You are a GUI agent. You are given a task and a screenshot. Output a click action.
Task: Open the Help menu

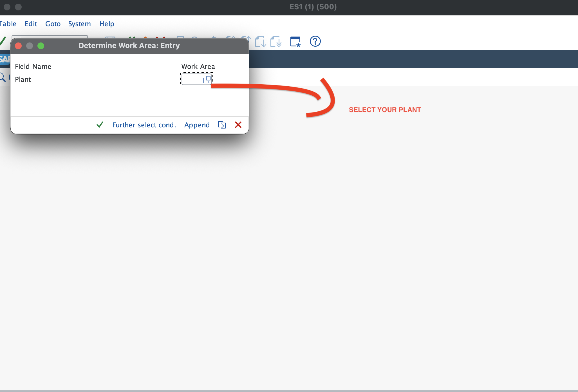tap(107, 24)
